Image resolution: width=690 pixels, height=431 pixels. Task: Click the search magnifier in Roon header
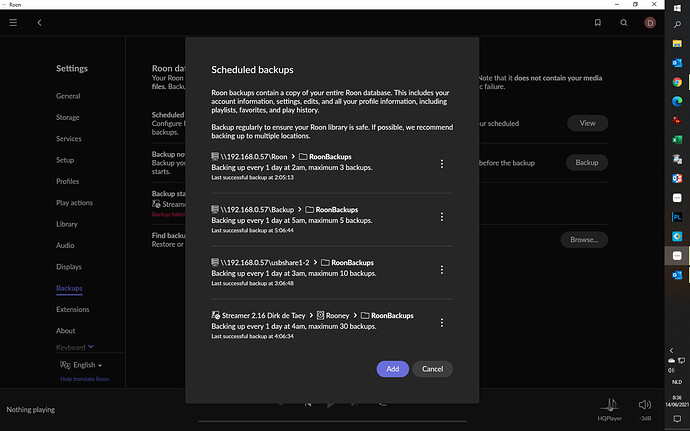(624, 22)
